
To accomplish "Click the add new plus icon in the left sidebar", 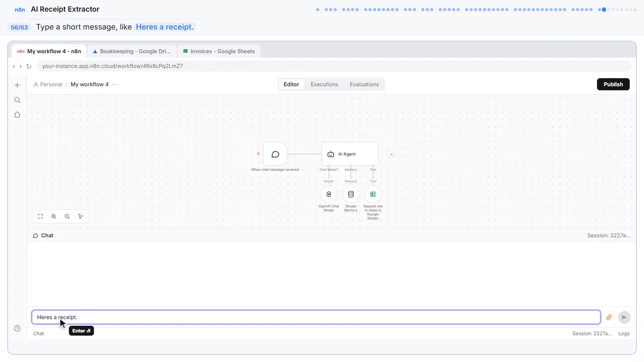I will tap(17, 85).
